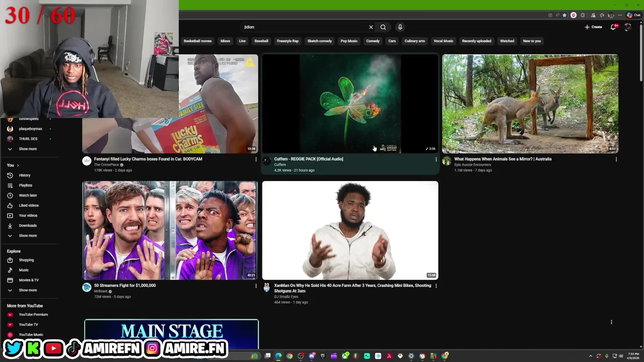644x362 pixels.
Task: Open Edge settings three-dot menu
Action: pos(619,15)
